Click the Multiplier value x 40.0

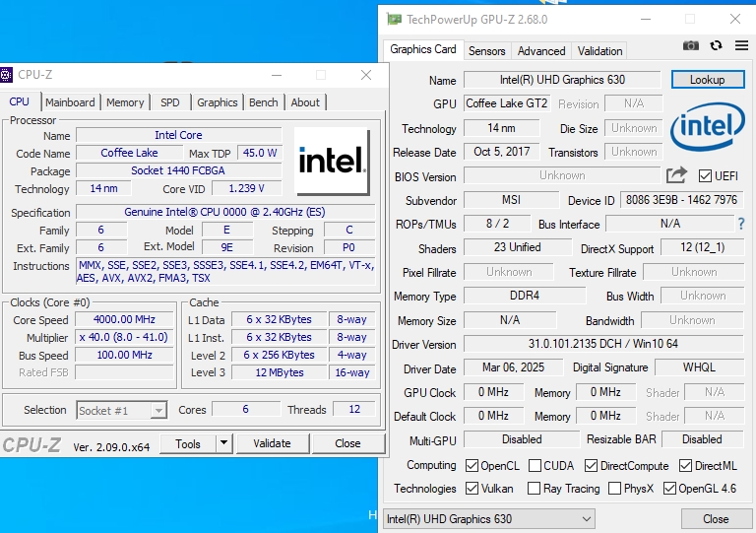124,337
